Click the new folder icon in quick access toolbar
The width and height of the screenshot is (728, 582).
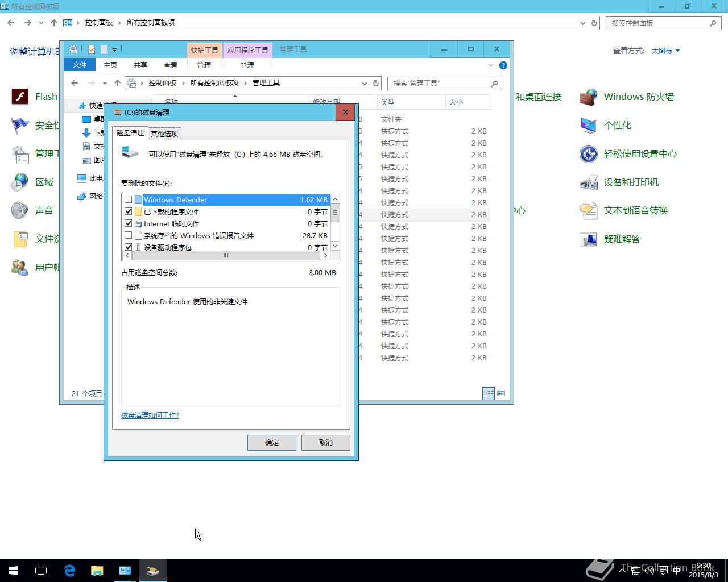point(104,49)
